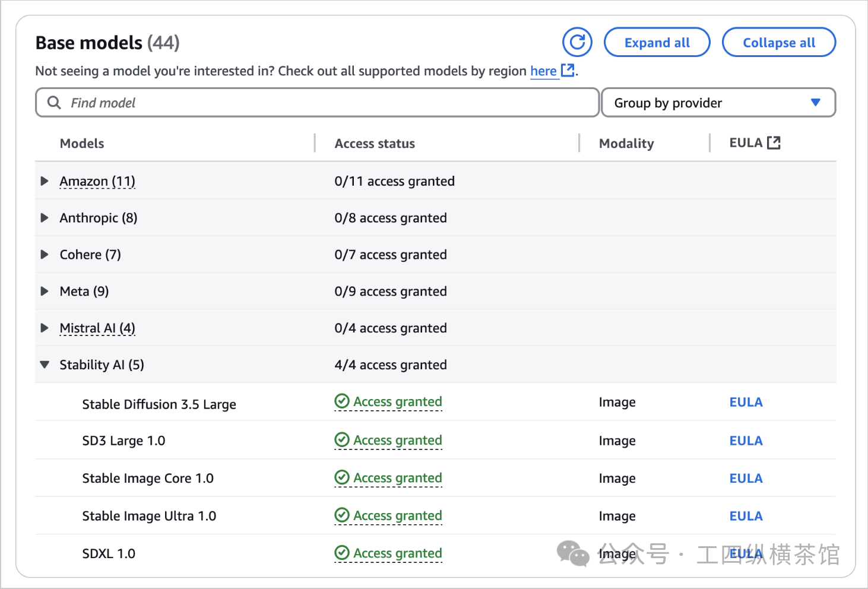This screenshot has width=868, height=589.
Task: Open the supported models by region 'here' link
Action: pyautogui.click(x=543, y=71)
